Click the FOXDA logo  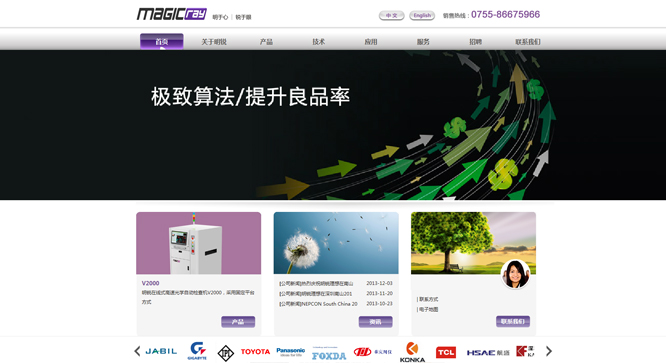tap(329, 354)
